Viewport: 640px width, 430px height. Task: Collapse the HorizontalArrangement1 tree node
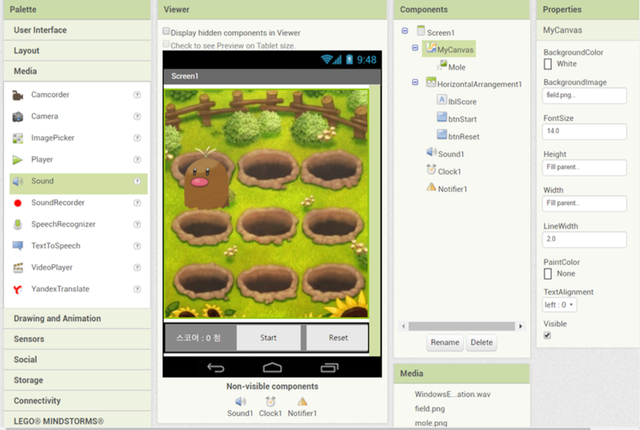[415, 82]
